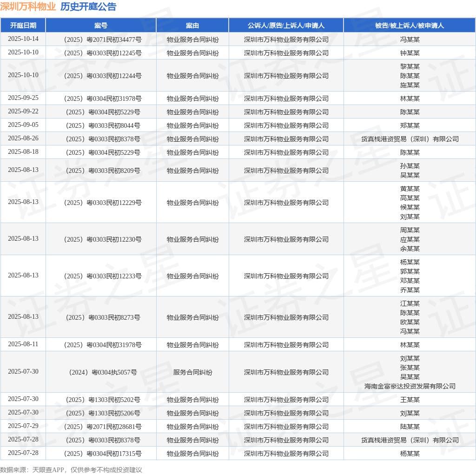This screenshot has width=476, height=474.
Task: Click defendant 江某某
Action: pos(410,303)
